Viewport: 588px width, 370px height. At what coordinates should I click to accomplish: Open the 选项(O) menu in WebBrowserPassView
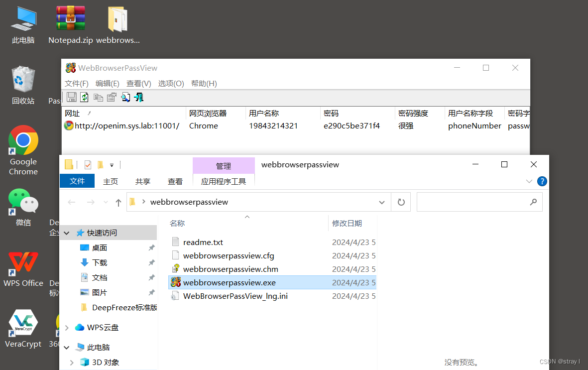click(171, 83)
